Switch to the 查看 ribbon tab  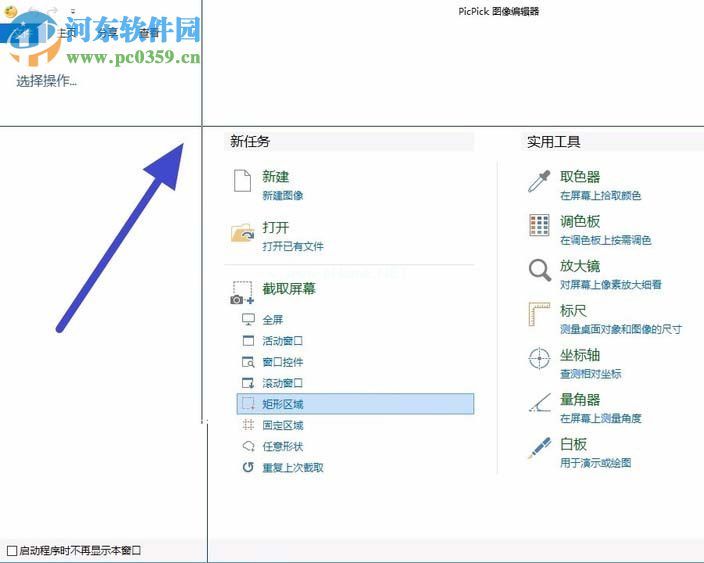point(149,32)
